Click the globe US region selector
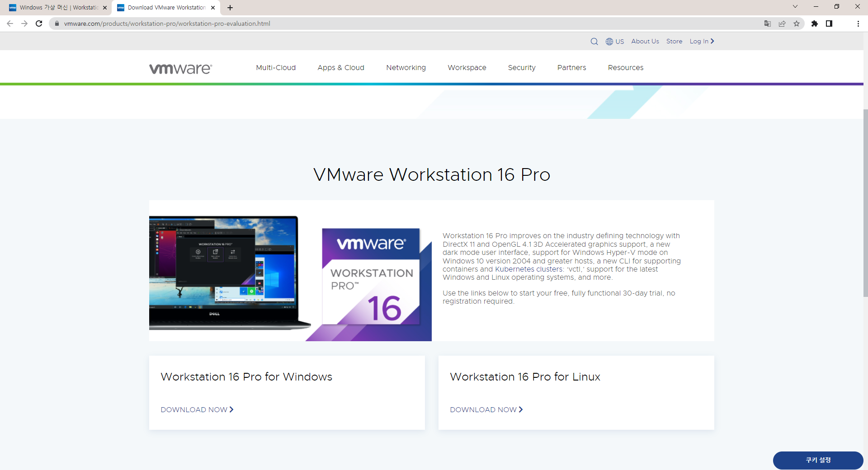868x470 pixels. click(x=615, y=41)
